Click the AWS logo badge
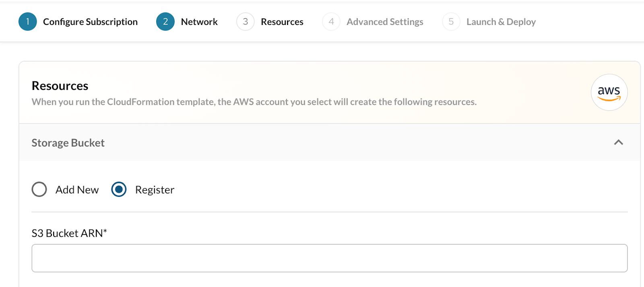This screenshot has width=644, height=287. coord(609,92)
